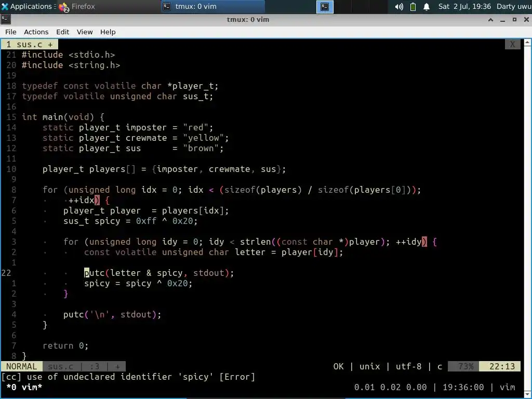The height and width of the screenshot is (399, 532).
Task: Click the undeclared identifier 'spicy' error message
Action: coord(128,377)
